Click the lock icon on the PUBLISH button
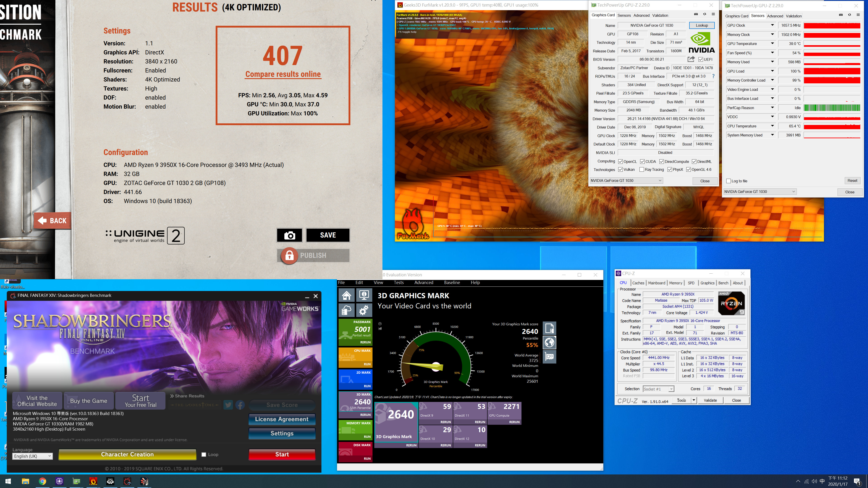The height and width of the screenshot is (488, 868). pos(289,256)
